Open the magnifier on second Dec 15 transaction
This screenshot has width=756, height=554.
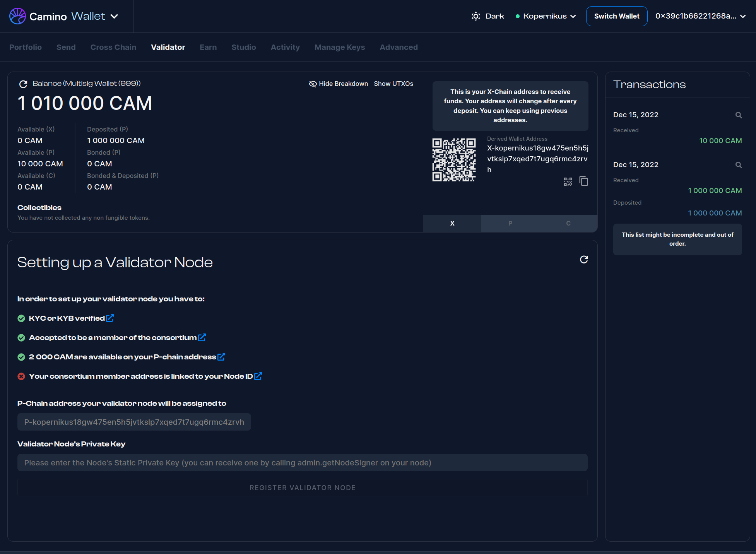coord(738,165)
